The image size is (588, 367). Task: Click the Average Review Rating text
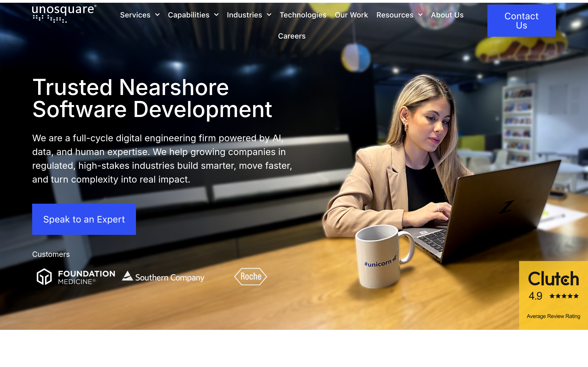coord(553,316)
